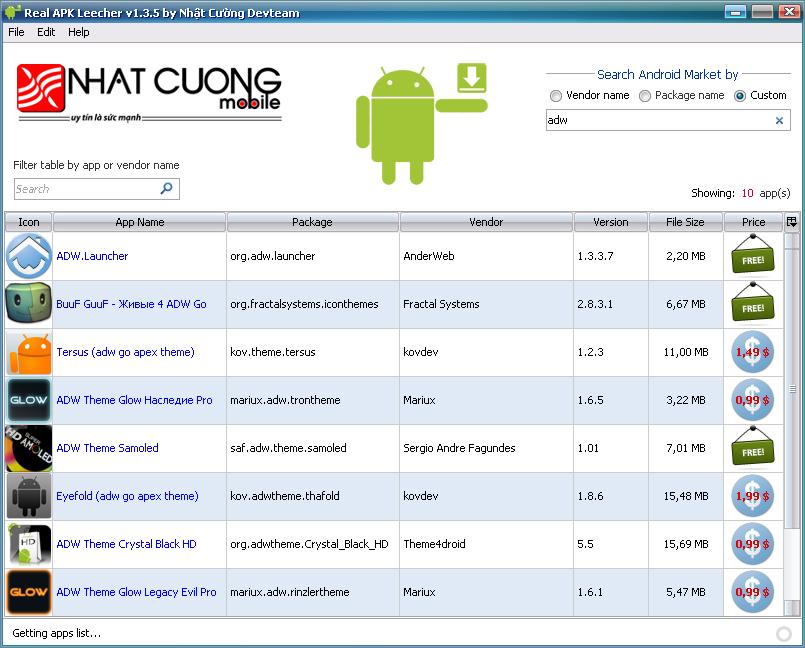Click the FREE price tag for ADW.Launcher
This screenshot has width=805, height=648.
[x=753, y=255]
